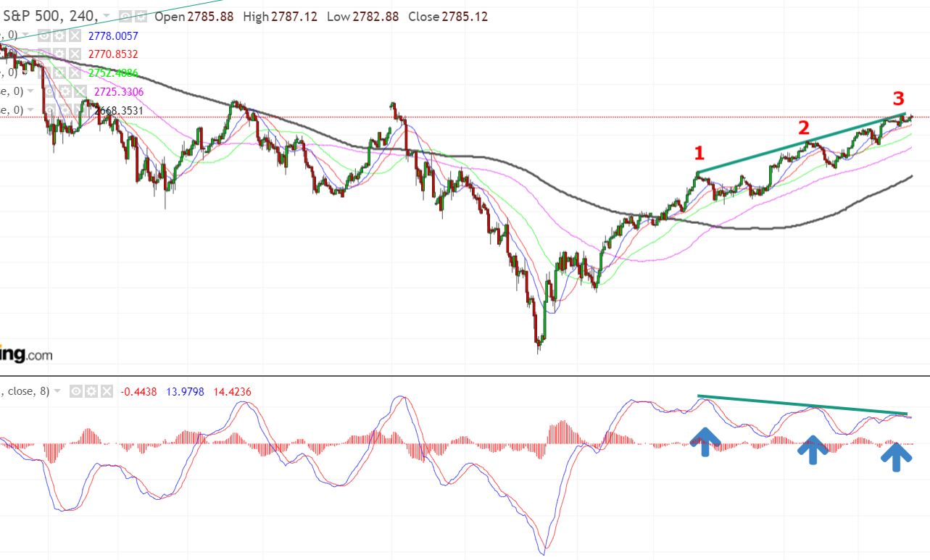Open settings gear of indicator showing 2752.4086
The image size is (930, 560).
pyautogui.click(x=59, y=72)
